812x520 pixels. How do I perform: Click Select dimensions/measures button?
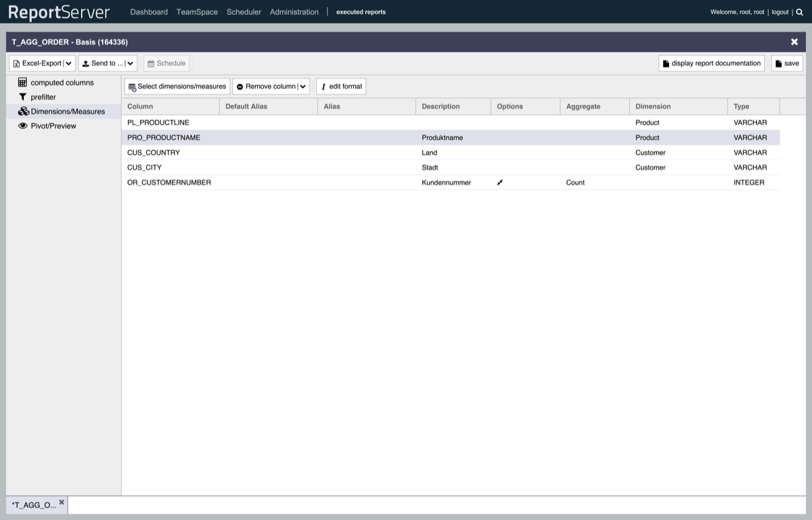tap(177, 87)
